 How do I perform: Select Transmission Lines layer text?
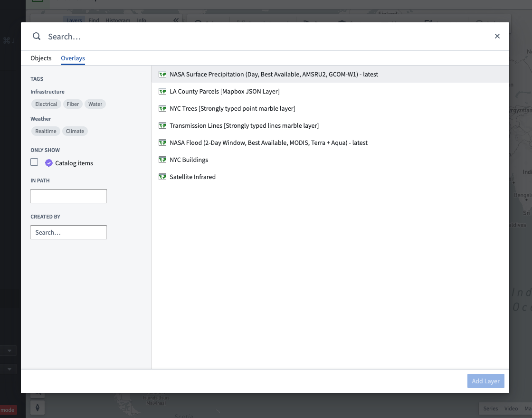click(x=244, y=125)
